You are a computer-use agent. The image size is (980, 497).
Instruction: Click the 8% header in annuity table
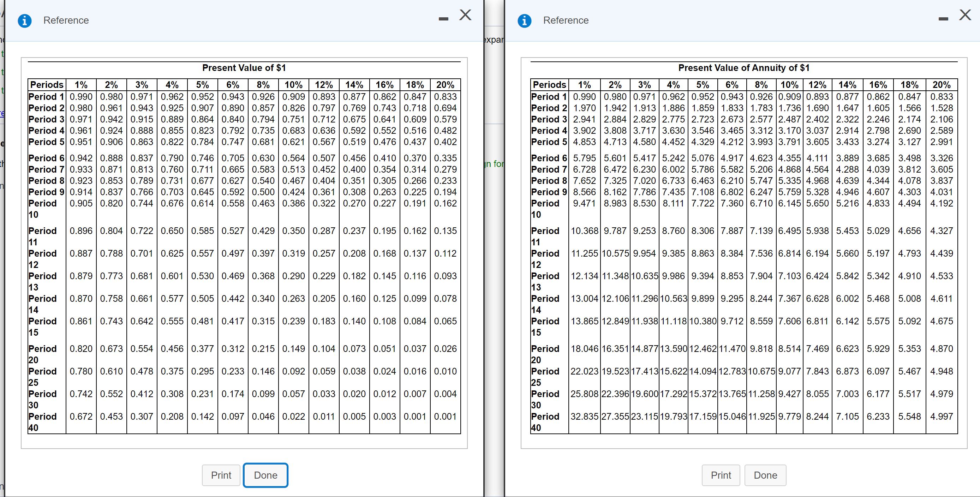761,84
